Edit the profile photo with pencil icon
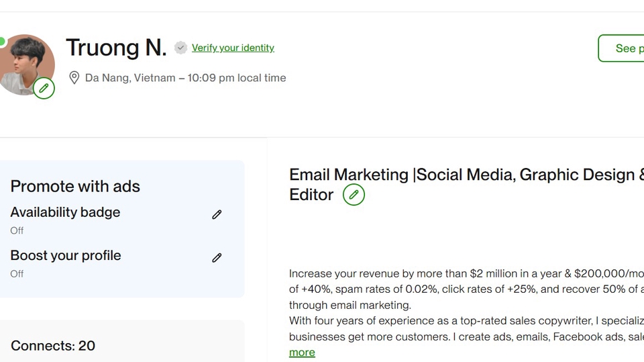644x362 pixels. click(x=44, y=88)
